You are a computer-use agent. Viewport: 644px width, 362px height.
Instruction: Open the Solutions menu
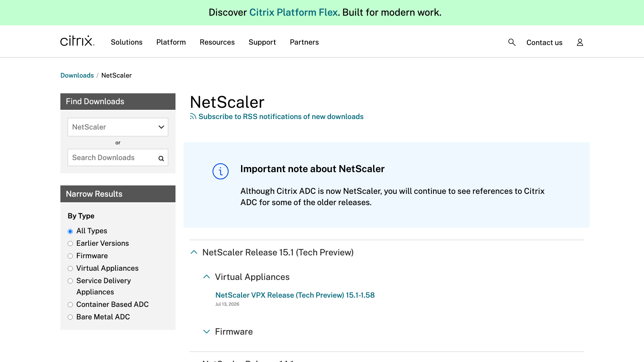click(126, 42)
